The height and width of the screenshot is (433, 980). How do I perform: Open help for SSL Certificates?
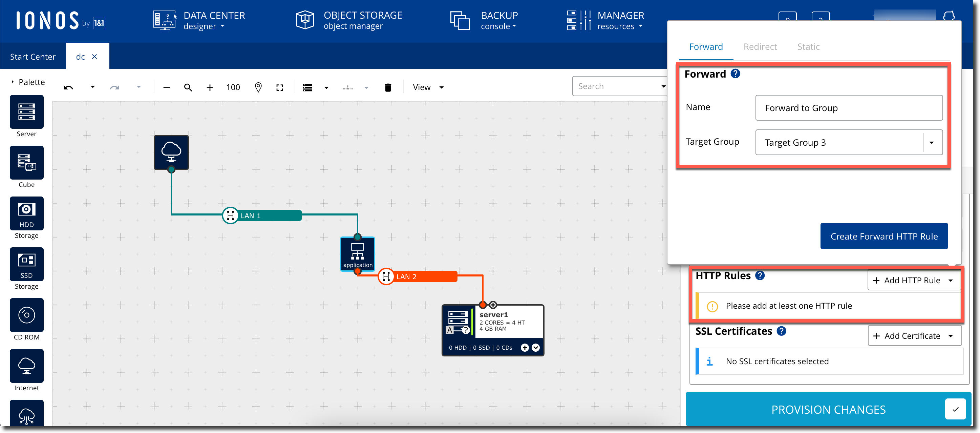(x=782, y=331)
